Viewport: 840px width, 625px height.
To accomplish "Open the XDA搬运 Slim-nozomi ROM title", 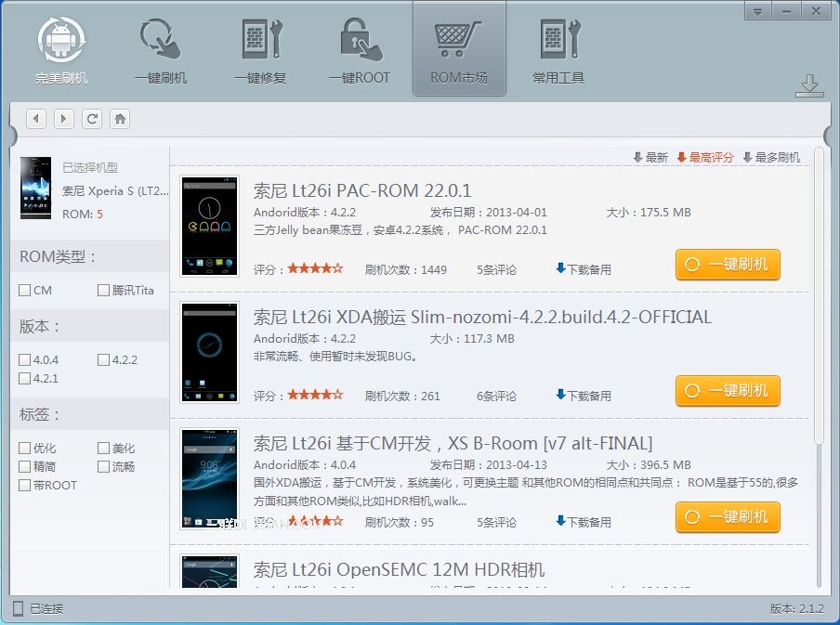I will point(482,317).
